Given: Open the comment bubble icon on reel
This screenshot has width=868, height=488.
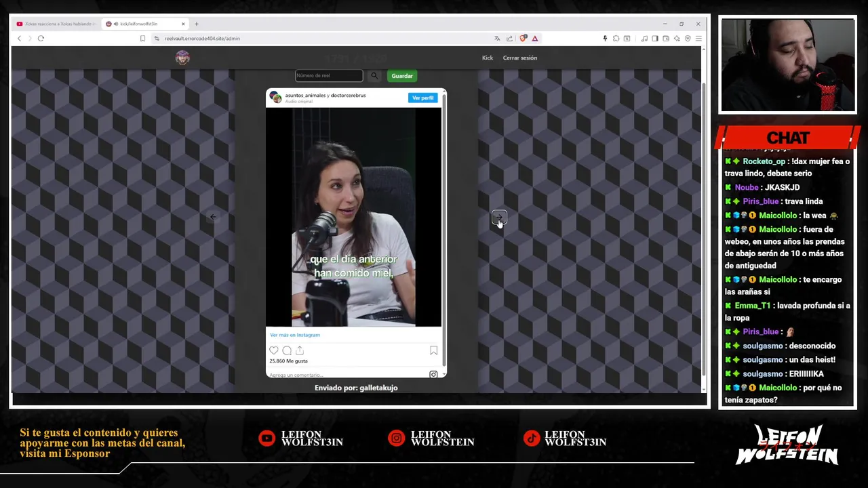Looking at the screenshot, I should 287,350.
